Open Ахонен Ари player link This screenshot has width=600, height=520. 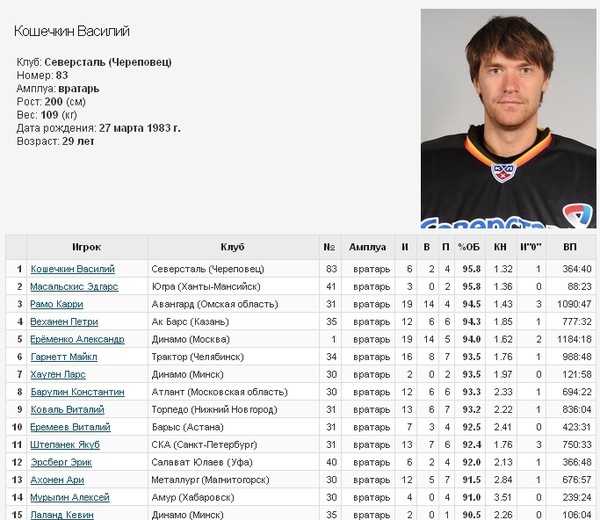(57, 480)
